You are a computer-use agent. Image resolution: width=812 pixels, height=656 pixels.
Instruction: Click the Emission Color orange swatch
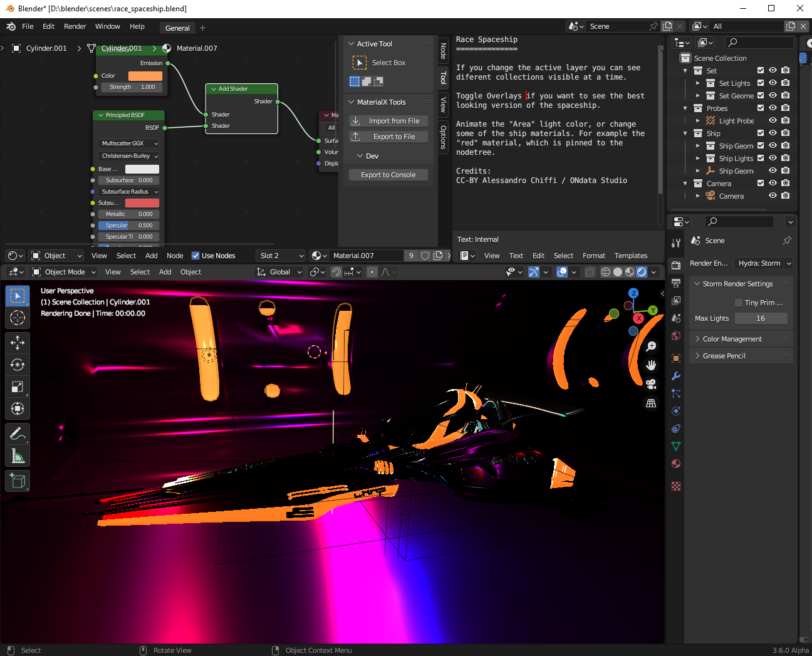(145, 76)
